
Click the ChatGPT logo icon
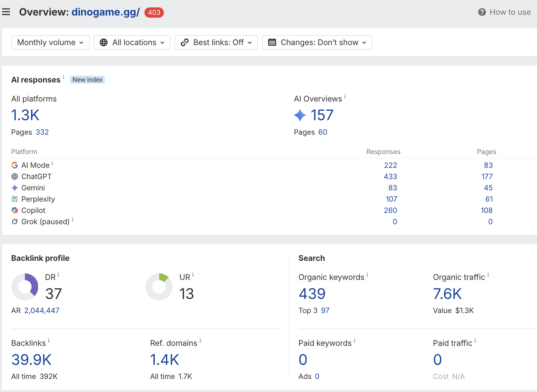click(x=14, y=177)
